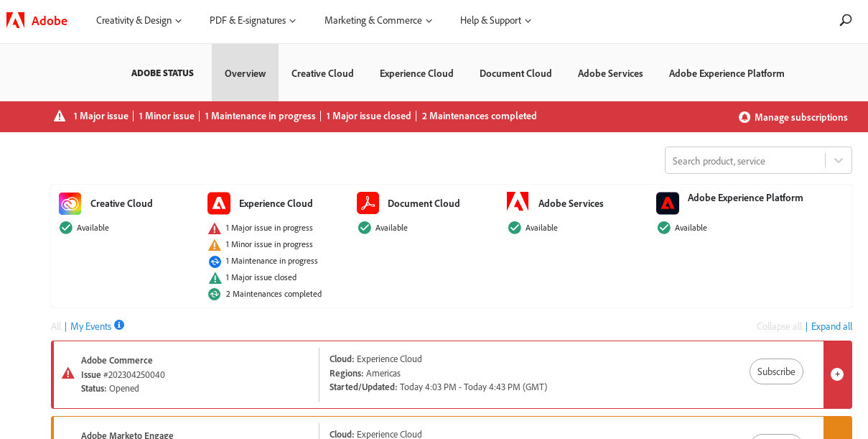Click 2 Maintenances completed in banner
The height and width of the screenshot is (439, 868).
(x=479, y=116)
